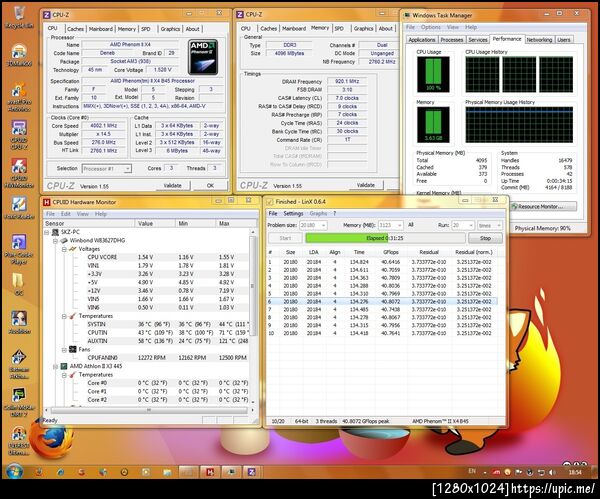
Task: Open the Recycle Bin desktop icon
Action: pyautogui.click(x=19, y=17)
